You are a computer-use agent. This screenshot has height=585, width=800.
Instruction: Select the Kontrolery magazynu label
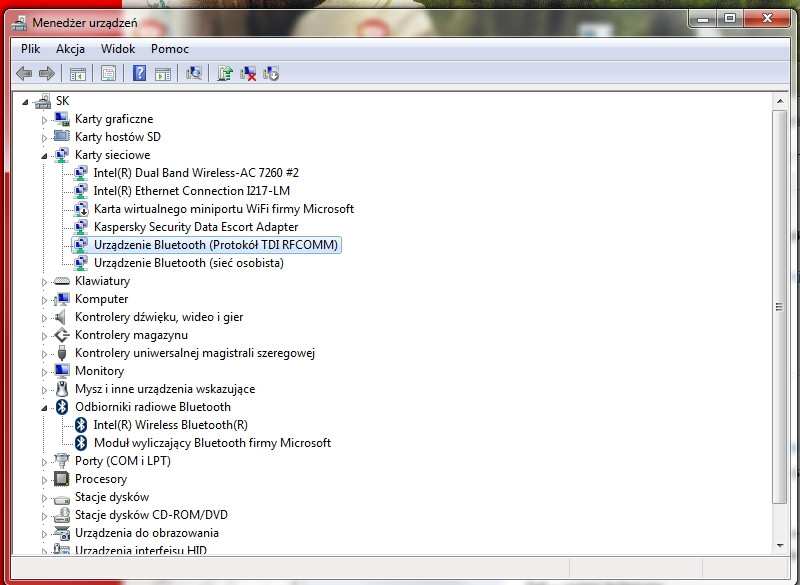pos(131,335)
